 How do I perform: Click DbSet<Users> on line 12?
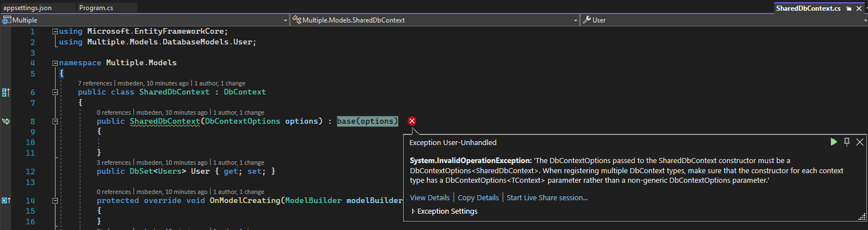point(158,171)
